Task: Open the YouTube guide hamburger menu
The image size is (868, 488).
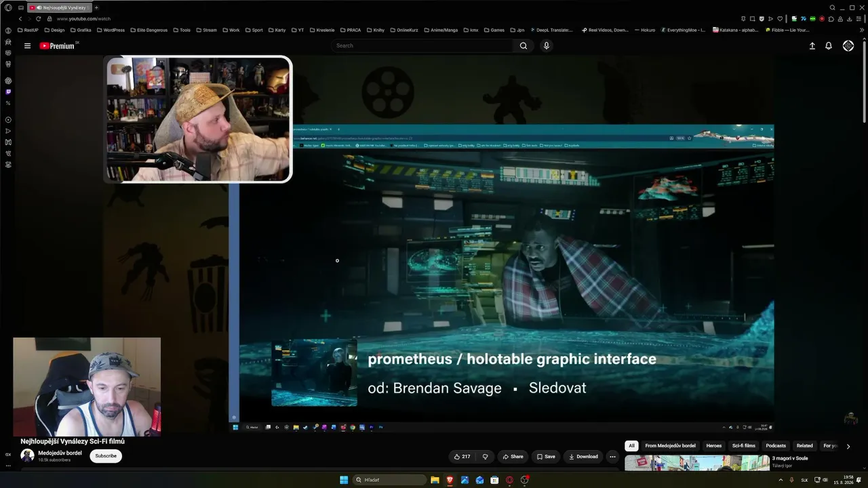Action: coord(27,46)
